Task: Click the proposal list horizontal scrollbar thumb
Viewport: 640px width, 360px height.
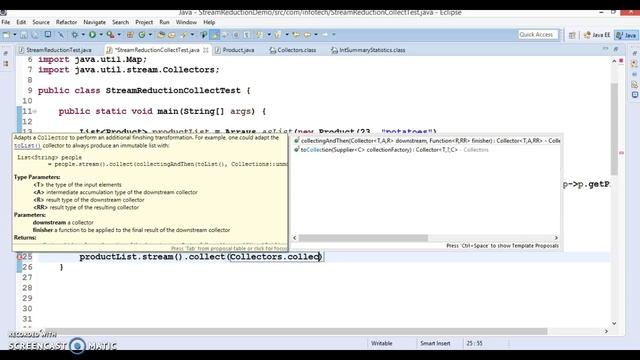Action: [363, 238]
